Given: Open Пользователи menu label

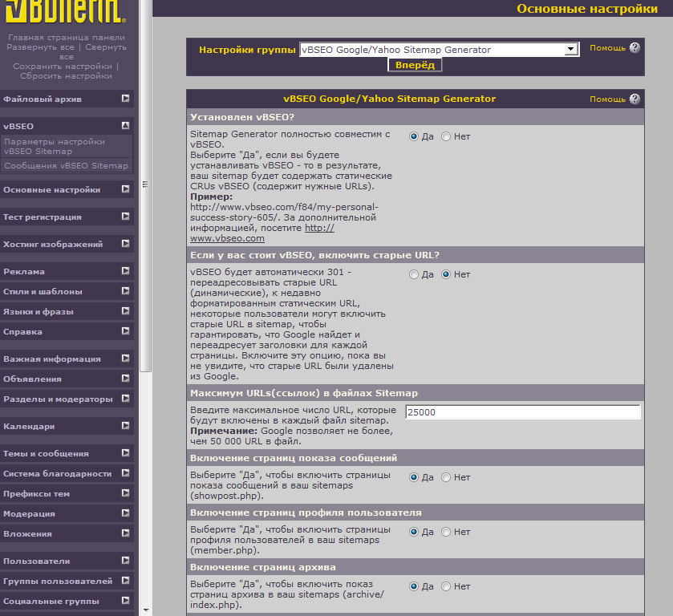Looking at the screenshot, I should coord(36,561).
